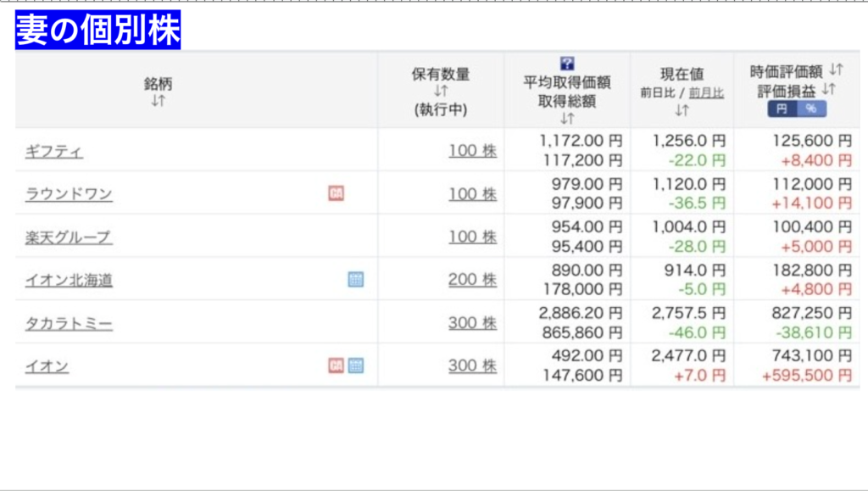
Task: Click the タカラトミー stock name
Action: (69, 323)
